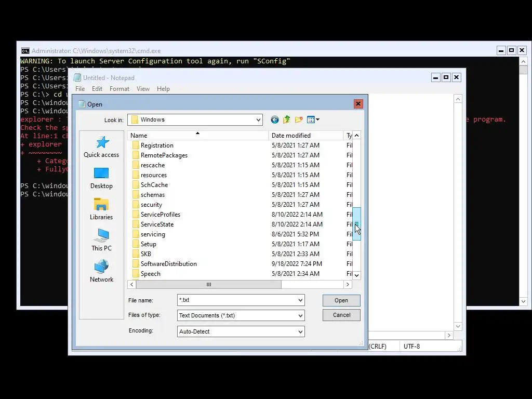Click cmd window scroll up arrow

point(523,61)
